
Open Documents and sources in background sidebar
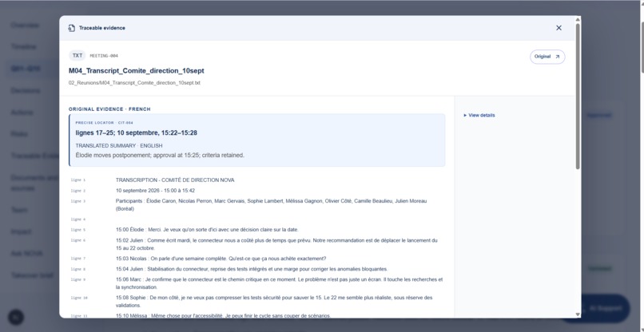(34, 183)
